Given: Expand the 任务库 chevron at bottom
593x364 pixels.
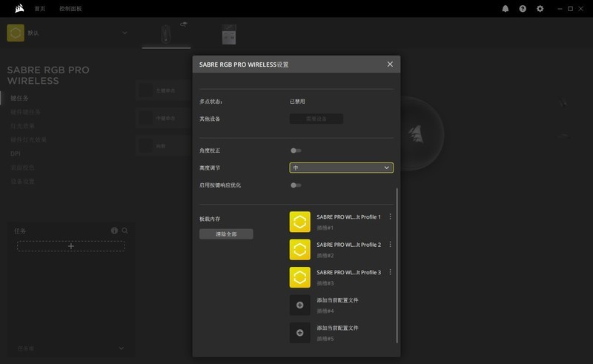Looking at the screenshot, I should (x=122, y=348).
